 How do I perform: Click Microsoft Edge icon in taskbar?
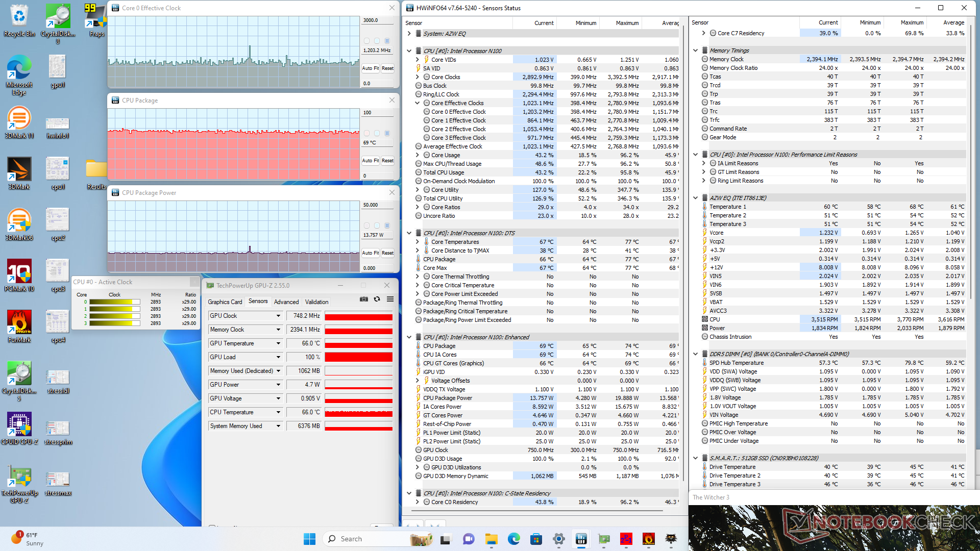[513, 539]
